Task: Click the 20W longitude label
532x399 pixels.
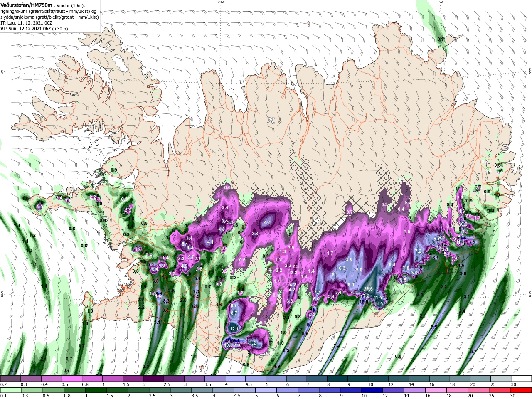Action: coord(221,2)
